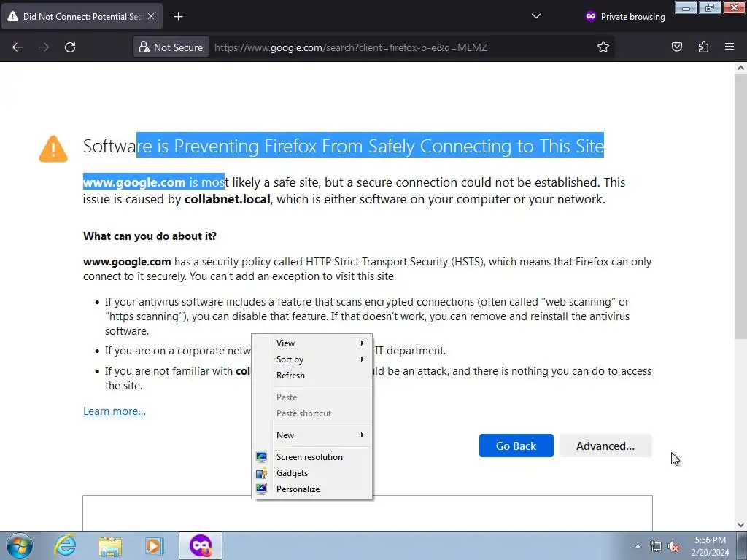Click the orange warning triangle icon
This screenshot has height=560, width=747.
pyautogui.click(x=53, y=149)
